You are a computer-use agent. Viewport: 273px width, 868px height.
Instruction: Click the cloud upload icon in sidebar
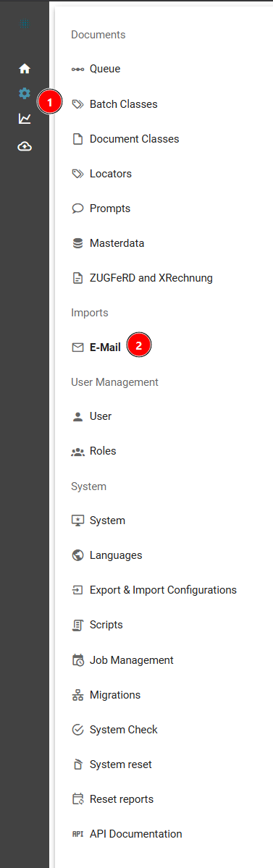25,146
